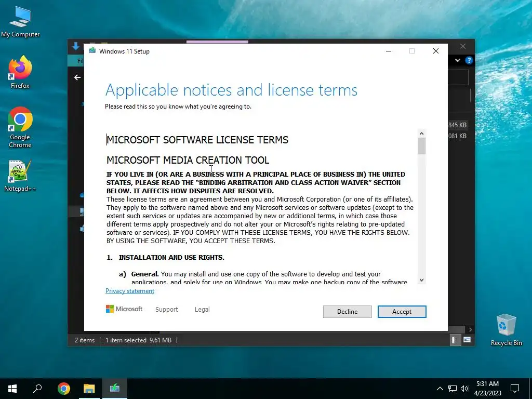Open Chrome from the taskbar
Screen dimensions: 532x399
click(x=64, y=389)
